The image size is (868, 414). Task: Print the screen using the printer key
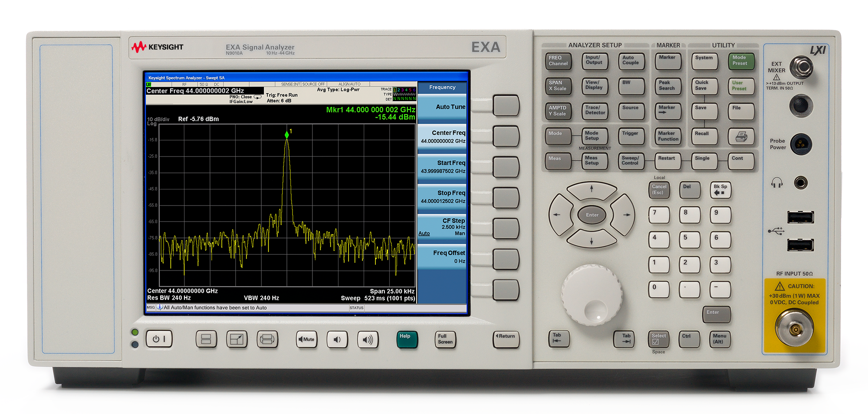[x=741, y=136]
